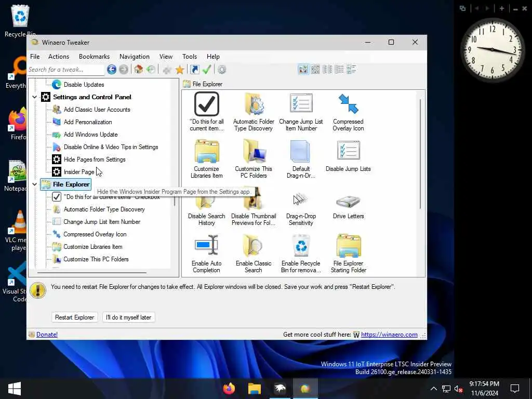Open settings gear icon in toolbar
Screen dimensions: 532x399
tap(221, 70)
